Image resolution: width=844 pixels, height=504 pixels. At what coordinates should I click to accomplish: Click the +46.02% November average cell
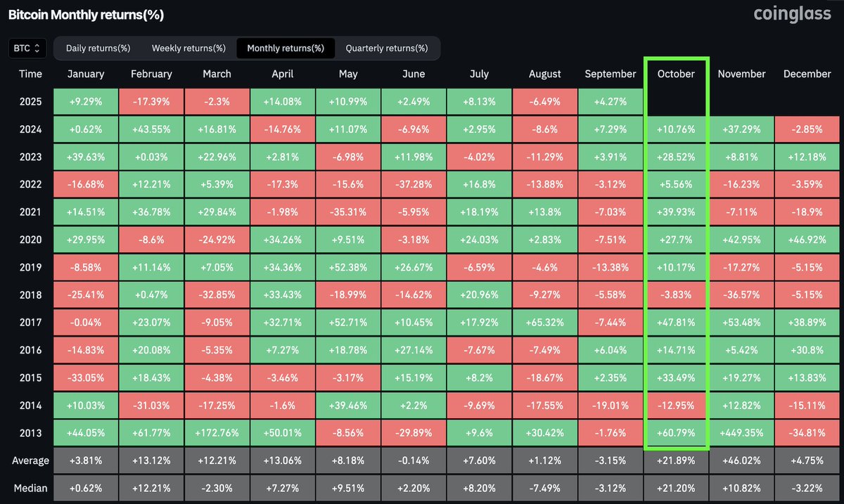tap(741, 460)
